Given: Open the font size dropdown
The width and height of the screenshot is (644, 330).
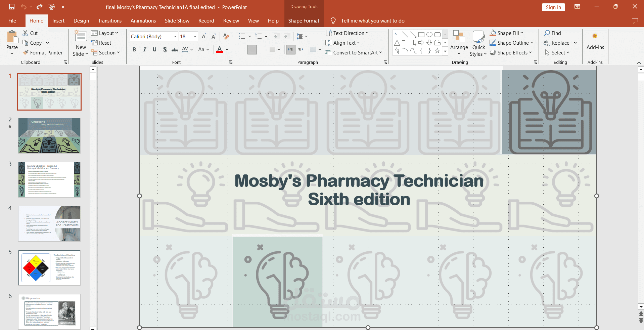Looking at the screenshot, I should (195, 36).
